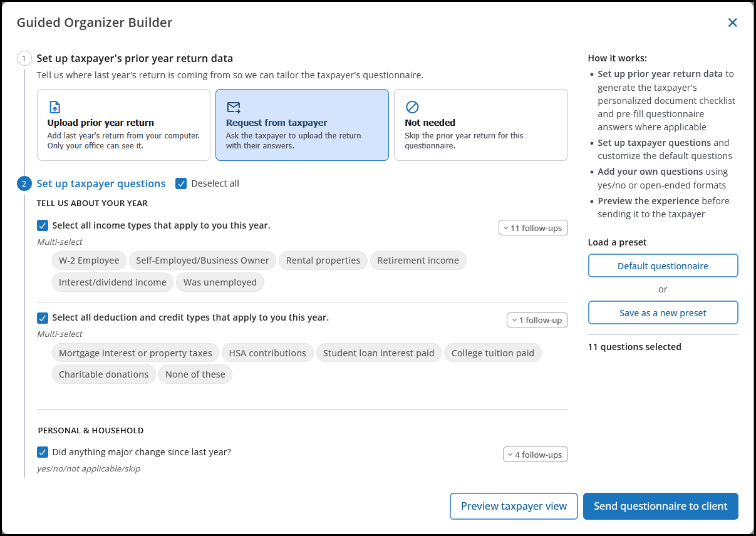Select the Request from taxpayer card
This screenshot has height=536, width=756.
302,125
